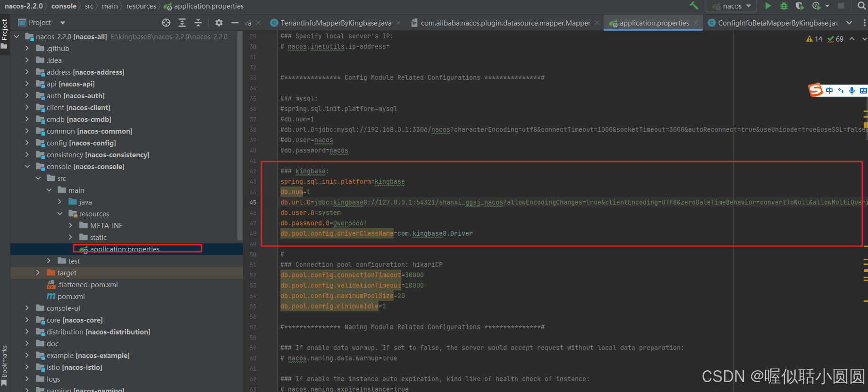Click 'nacos-2.2.0' breadcrumb root

24,6
